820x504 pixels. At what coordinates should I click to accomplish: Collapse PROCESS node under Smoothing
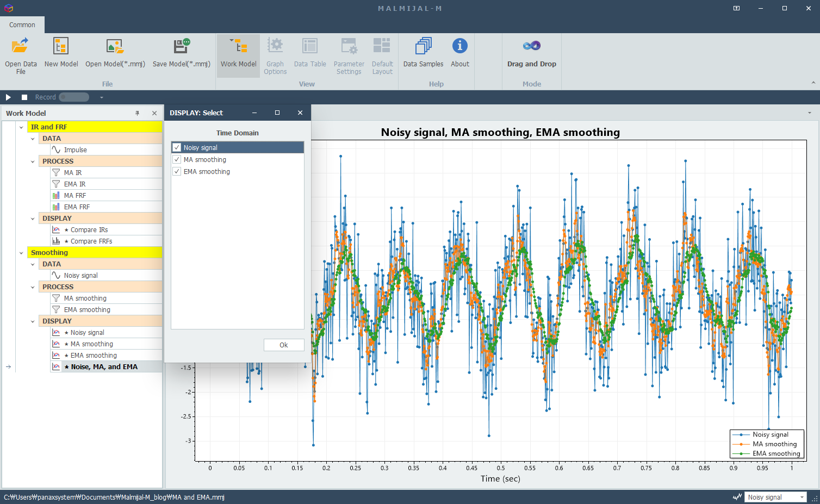(x=33, y=287)
